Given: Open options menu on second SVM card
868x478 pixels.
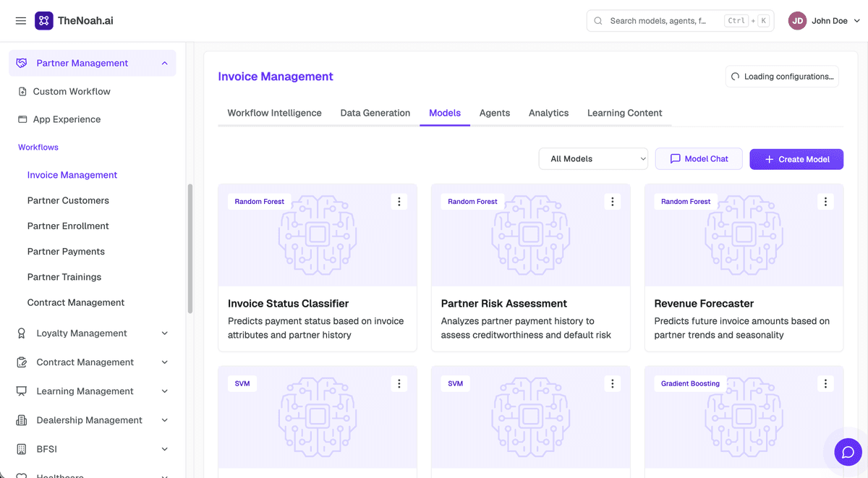Looking at the screenshot, I should [x=613, y=383].
